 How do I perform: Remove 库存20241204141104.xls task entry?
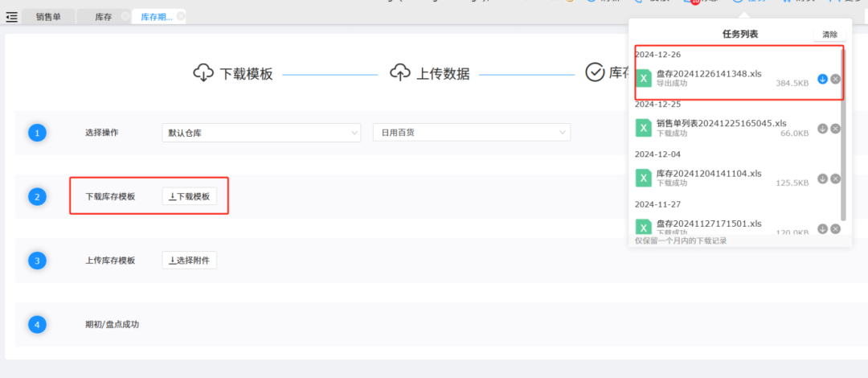coord(835,179)
